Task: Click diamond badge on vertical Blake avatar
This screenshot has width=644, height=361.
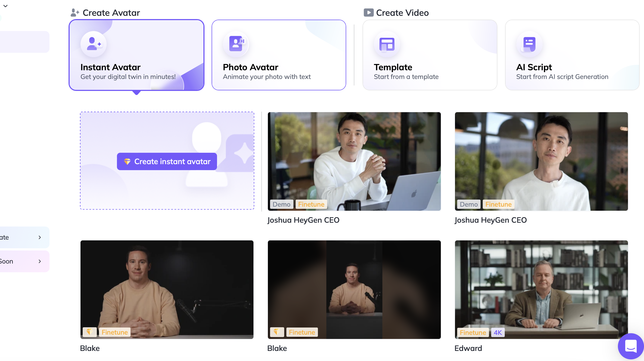Action: pos(277,332)
